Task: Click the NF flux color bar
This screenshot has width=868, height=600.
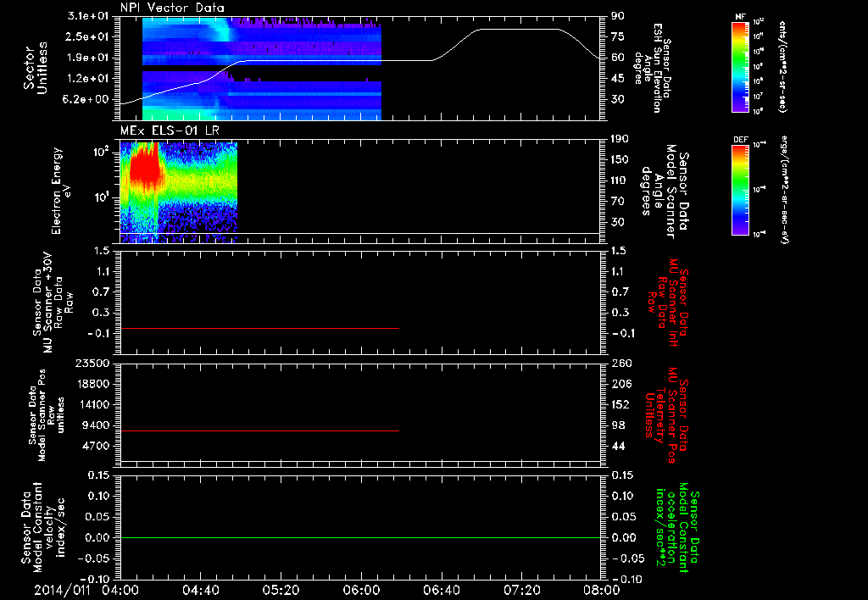Action: (x=741, y=66)
